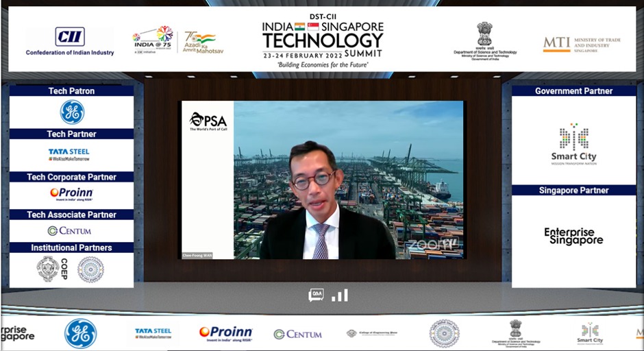Viewport: 644px width, 351px height.
Task: Click the College of Engineering logo in ticker
Action: click(372, 333)
